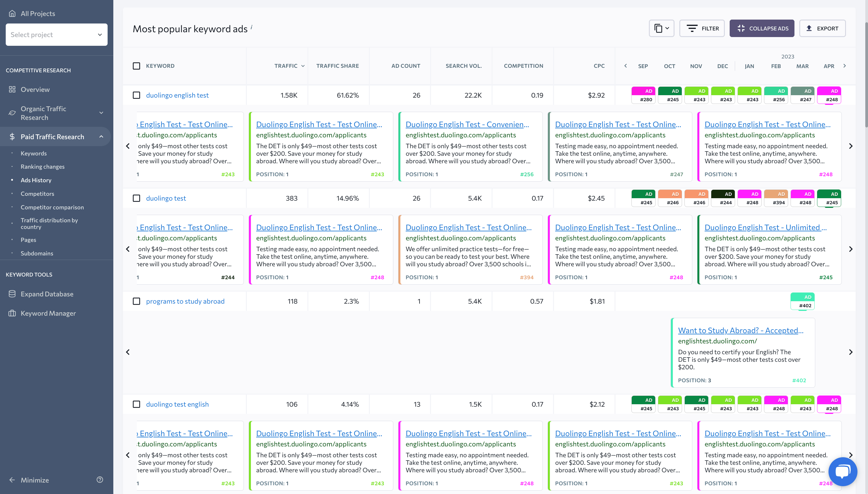Viewport: 868px width, 494px height.
Task: Click the Export icon to download data
Action: click(x=825, y=28)
